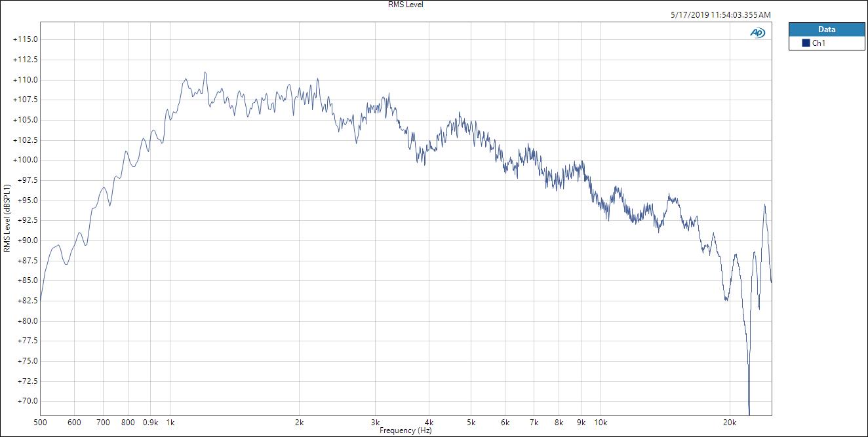This screenshot has height=437, width=868.
Task: Click the 7k frequency tick label
Action: click(534, 423)
